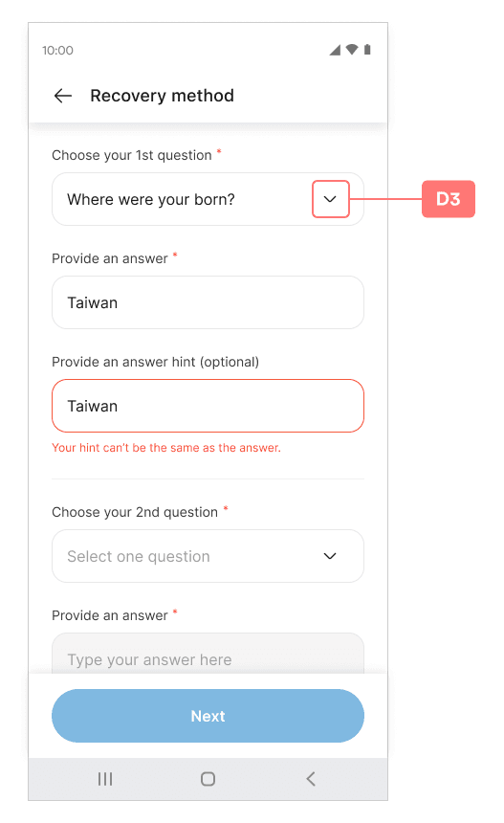Screen dimensions: 504x823
Task: Focus the first answer field containing Taiwan
Action: [208, 302]
